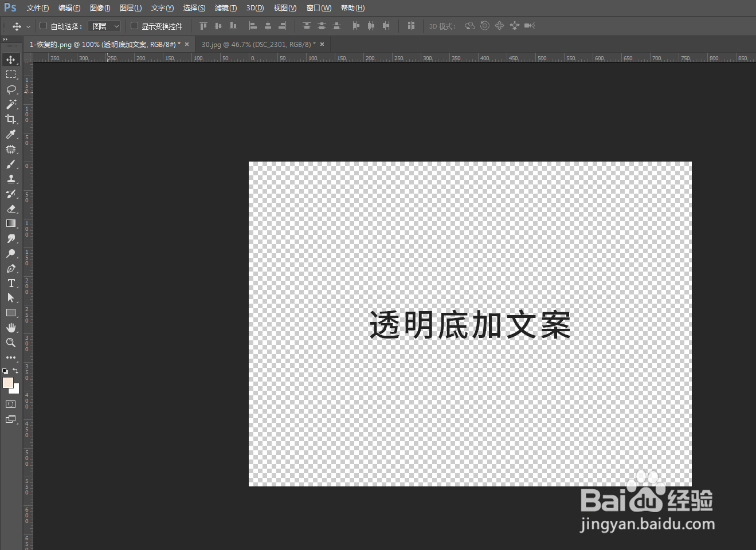Open the 文件(F) menu

point(38,8)
